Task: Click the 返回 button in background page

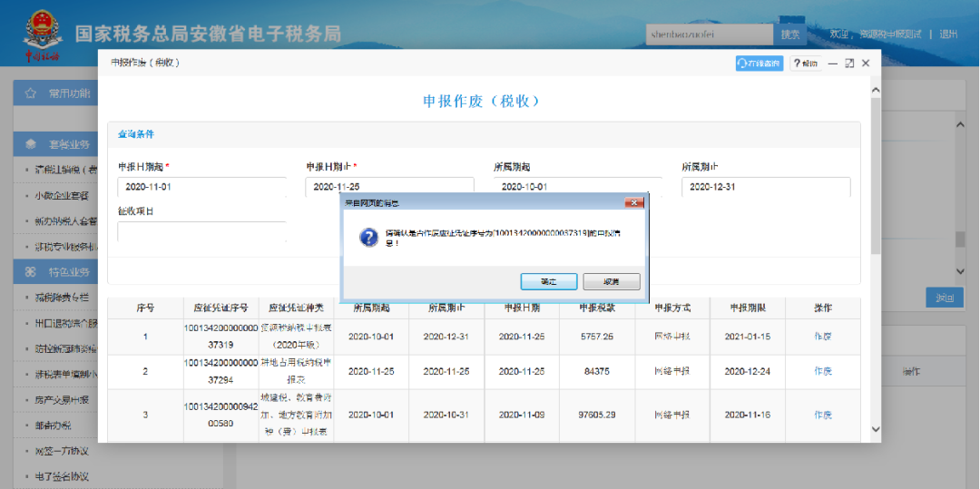Action: pos(944,298)
